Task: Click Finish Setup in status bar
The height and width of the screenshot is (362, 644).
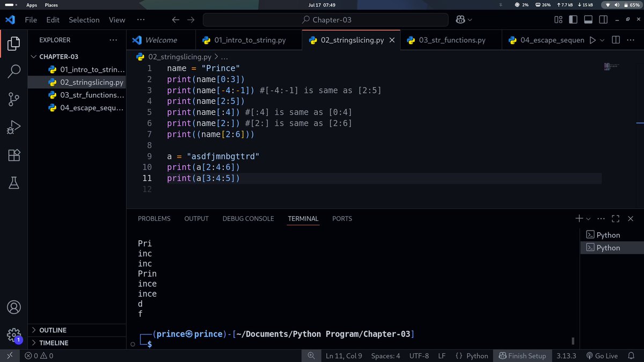Action: pos(522,356)
